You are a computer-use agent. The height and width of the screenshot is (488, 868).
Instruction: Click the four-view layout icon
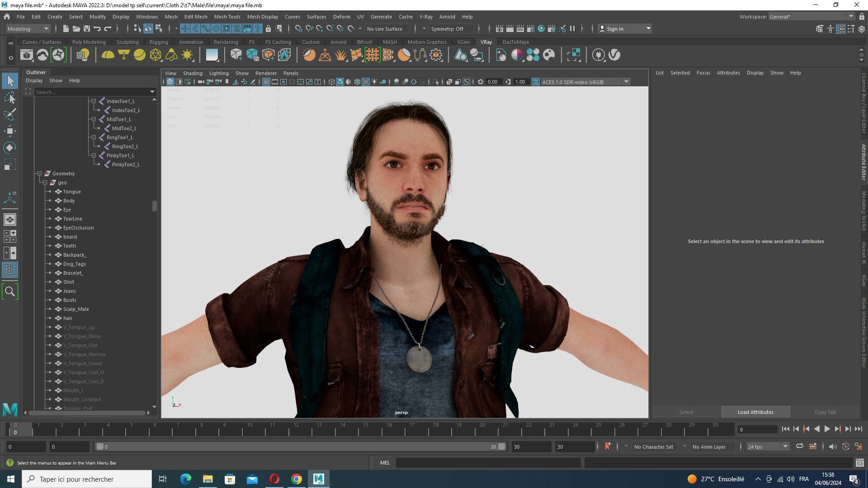click(x=10, y=236)
